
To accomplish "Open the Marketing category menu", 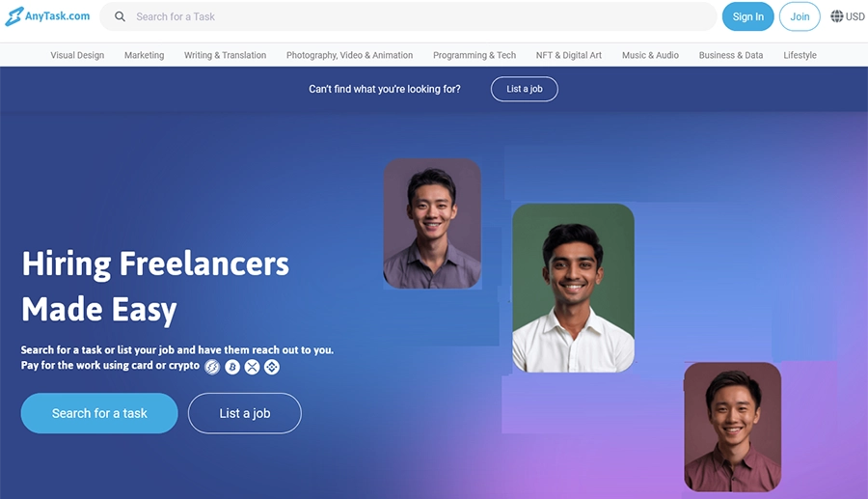I will pyautogui.click(x=144, y=55).
